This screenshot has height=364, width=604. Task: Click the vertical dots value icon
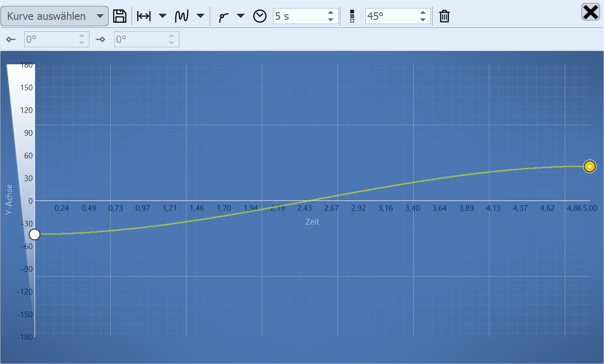tap(352, 17)
